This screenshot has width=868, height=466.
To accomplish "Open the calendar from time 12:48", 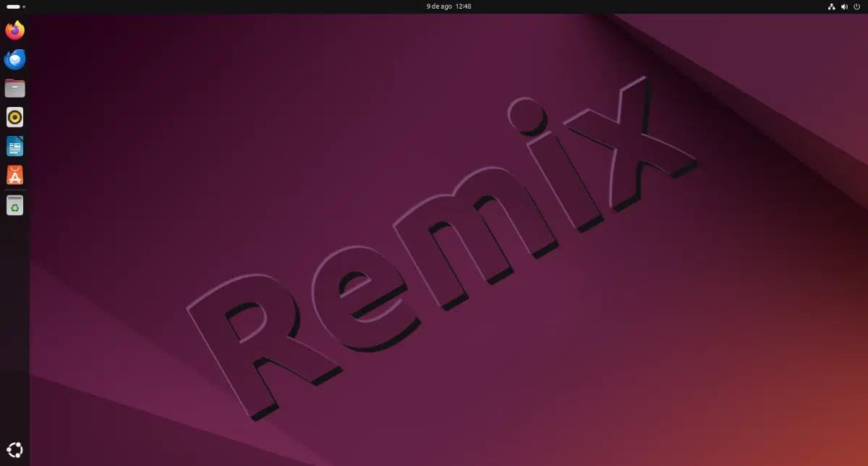I will [x=464, y=7].
